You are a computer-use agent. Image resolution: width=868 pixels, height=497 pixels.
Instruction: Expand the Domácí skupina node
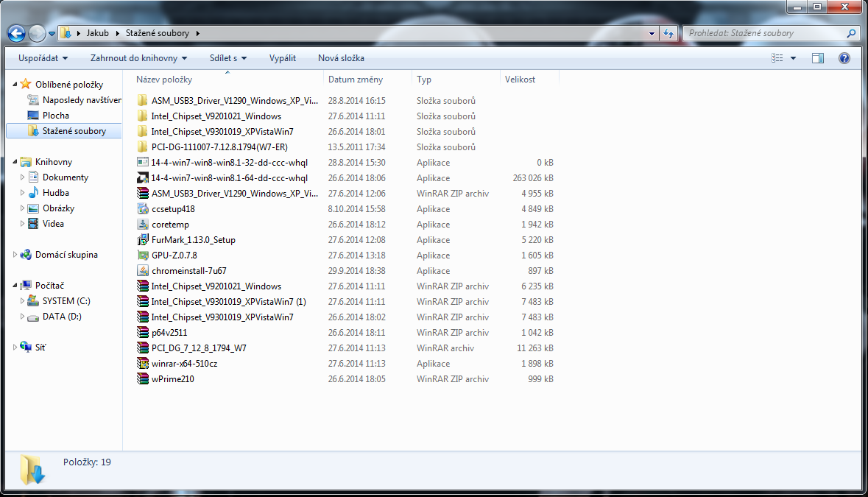point(15,255)
